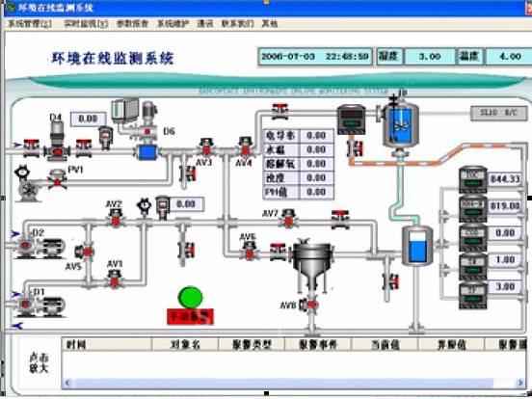This screenshot has width=532, height=399.
Task: Click pump D1 icon at bottom left
Action: pos(38,304)
